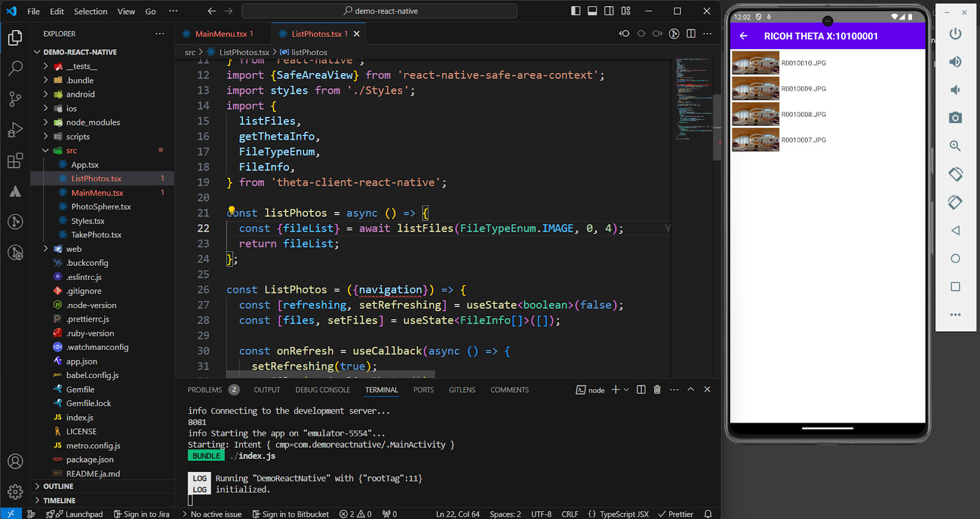The height and width of the screenshot is (519, 980).
Task: Open the Extensions view
Action: click(15, 161)
